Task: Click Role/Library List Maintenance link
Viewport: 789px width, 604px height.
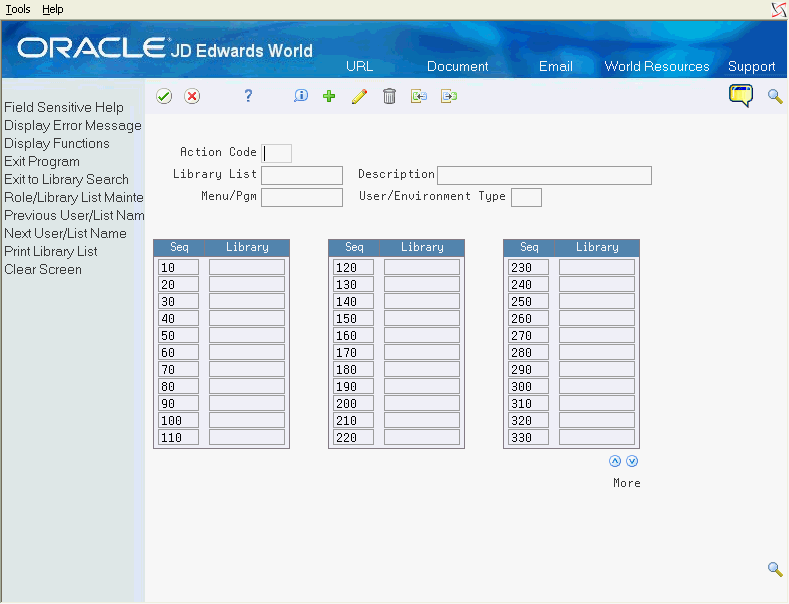Action: click(74, 197)
